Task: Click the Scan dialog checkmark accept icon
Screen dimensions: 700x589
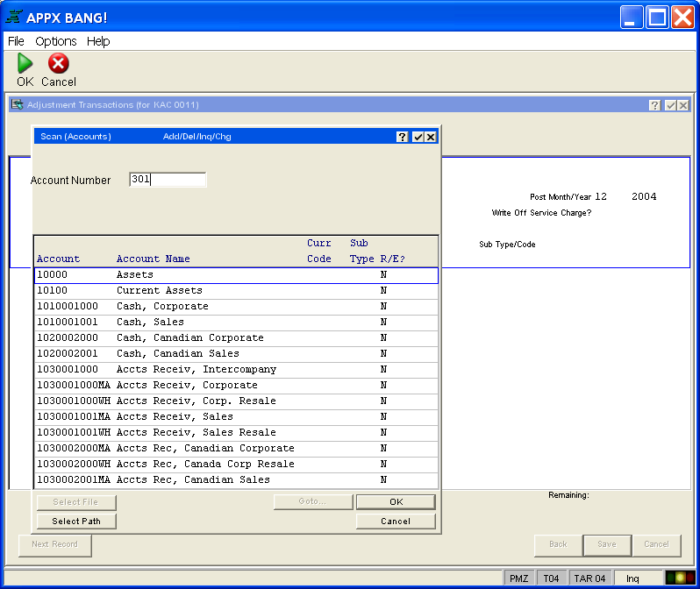Action: (418, 137)
